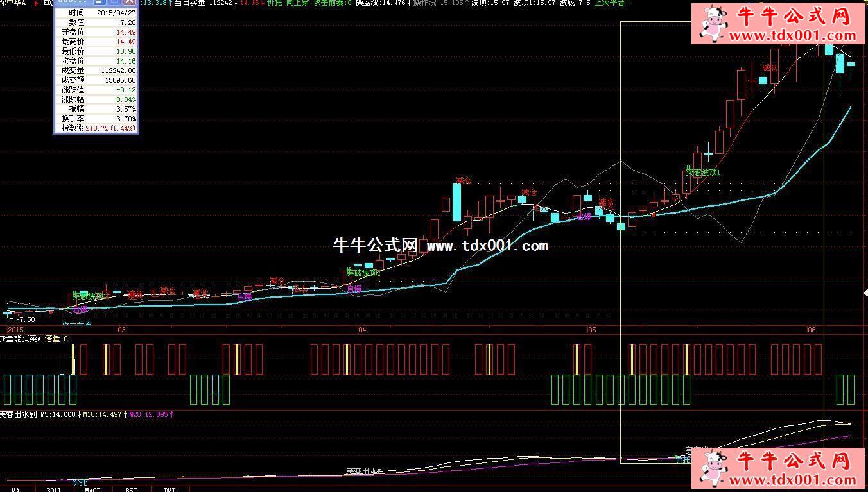Click the center watermark www.tdx001.com link

(487, 246)
